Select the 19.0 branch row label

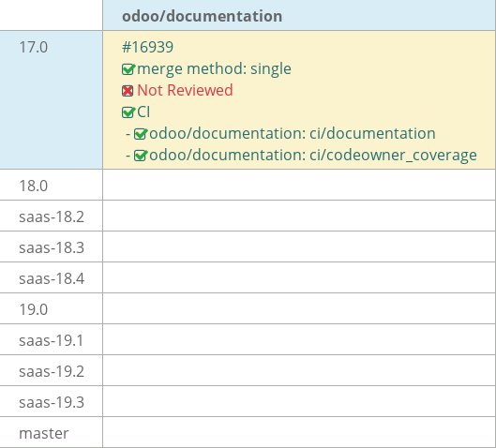point(34,309)
